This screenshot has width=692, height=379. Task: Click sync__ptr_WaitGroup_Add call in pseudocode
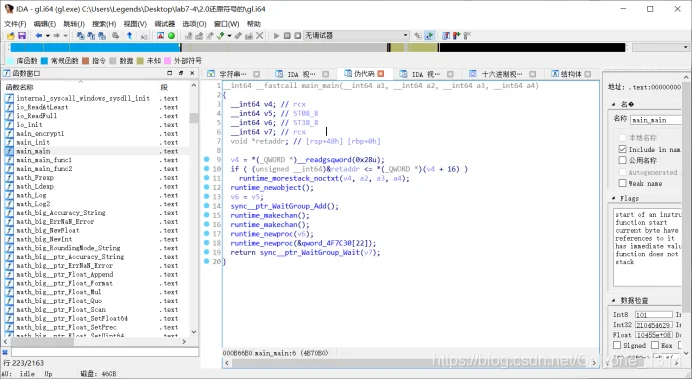(x=284, y=206)
